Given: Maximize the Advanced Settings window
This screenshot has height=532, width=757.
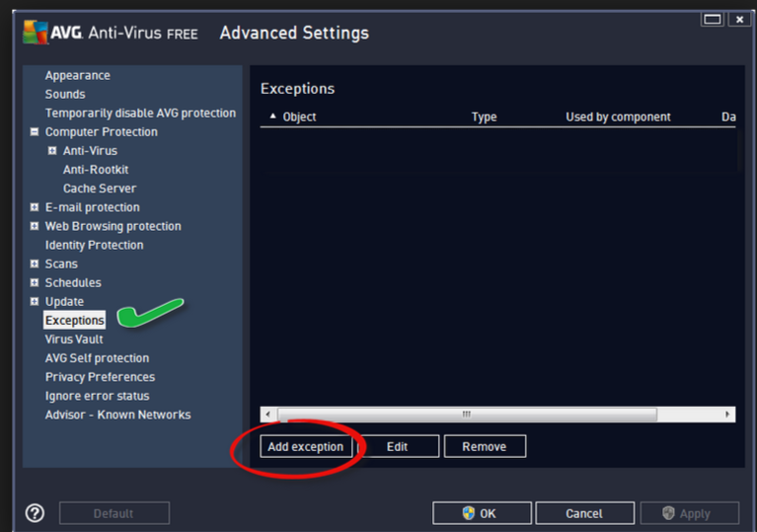Looking at the screenshot, I should tap(712, 19).
